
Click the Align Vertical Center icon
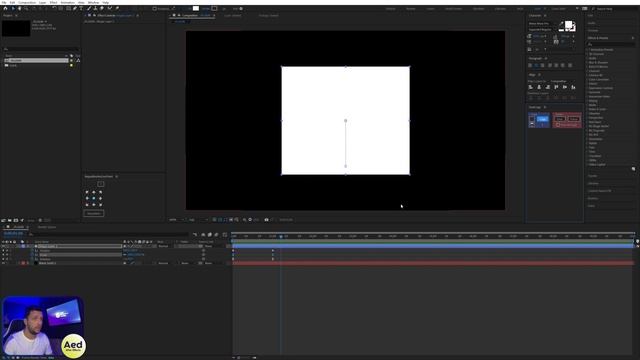pyautogui.click(x=565, y=87)
